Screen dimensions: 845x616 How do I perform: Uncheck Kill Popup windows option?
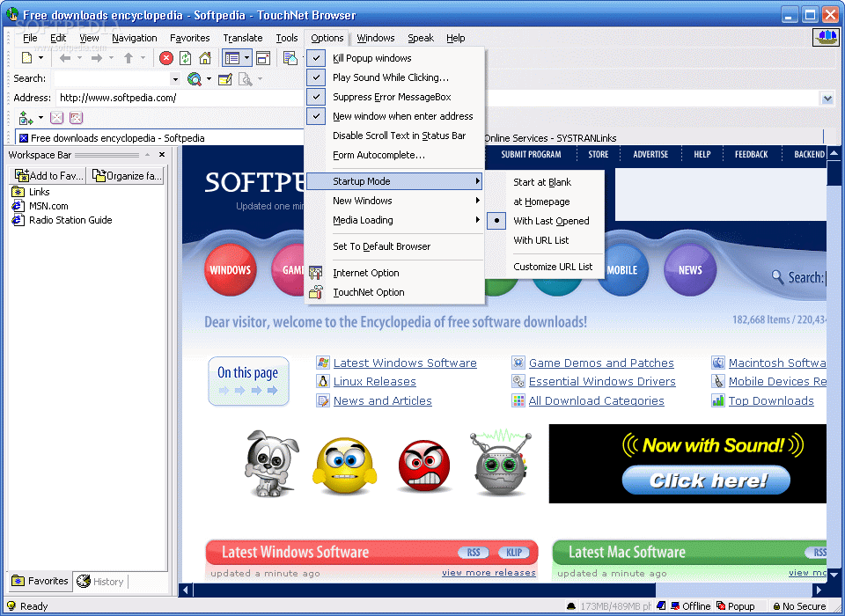(x=395, y=58)
